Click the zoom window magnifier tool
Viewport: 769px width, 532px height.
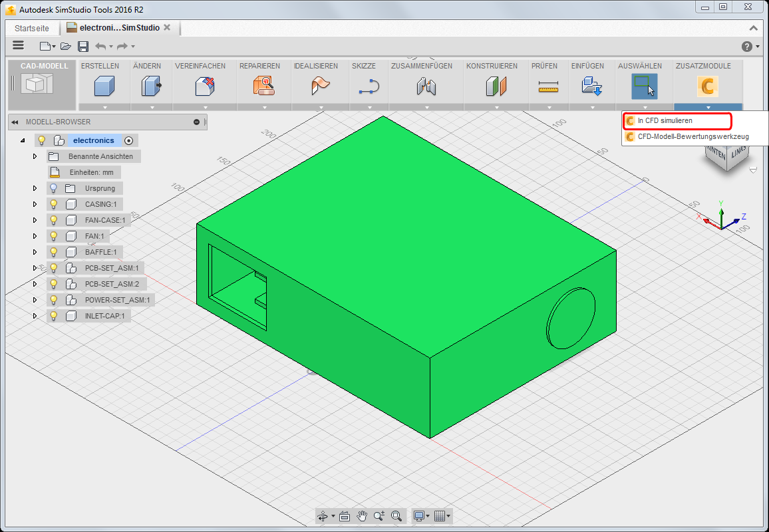[x=396, y=516]
